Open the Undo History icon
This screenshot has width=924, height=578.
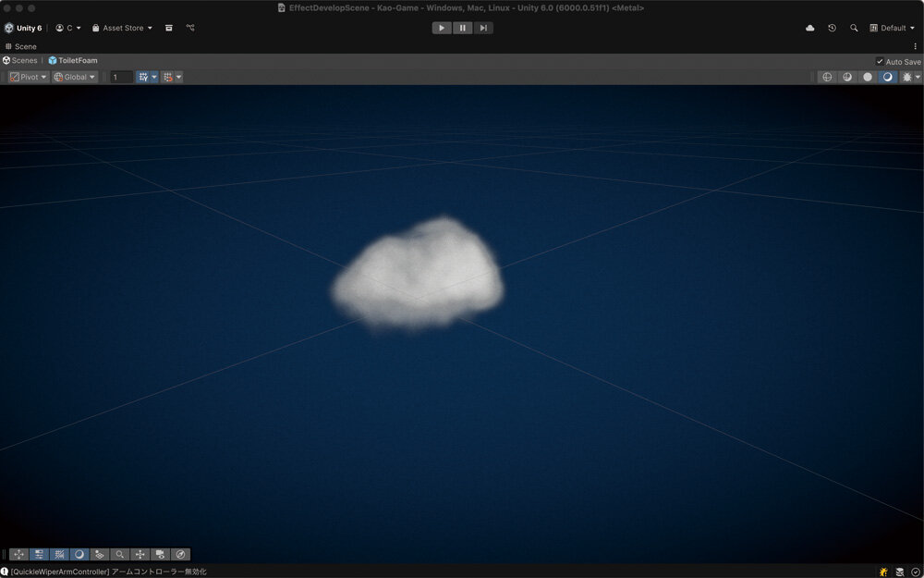[832, 28]
